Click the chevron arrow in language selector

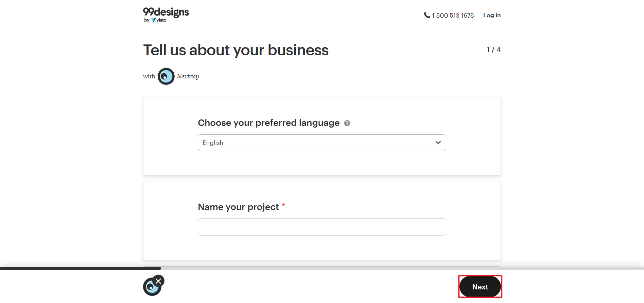coord(438,143)
